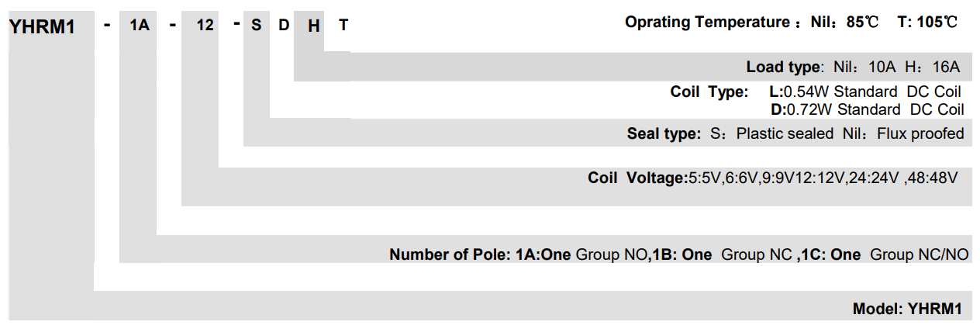980x325 pixels.
Task: Click the Coil Voltage label
Action: pyautogui.click(x=638, y=178)
